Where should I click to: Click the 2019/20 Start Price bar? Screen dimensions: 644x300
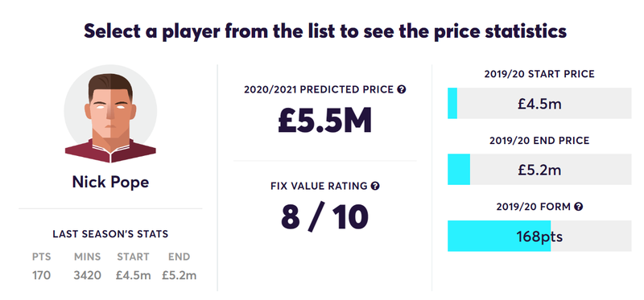[x=539, y=104]
